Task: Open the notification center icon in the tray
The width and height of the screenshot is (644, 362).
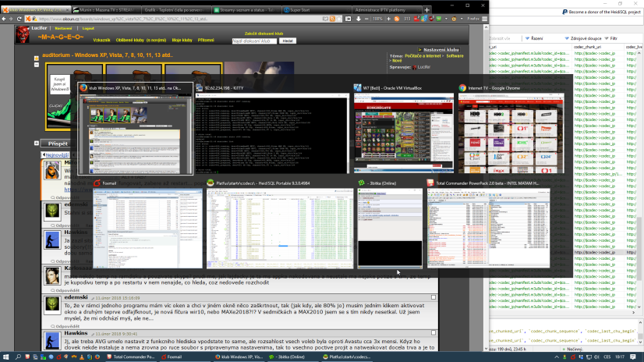Action: click(x=633, y=357)
